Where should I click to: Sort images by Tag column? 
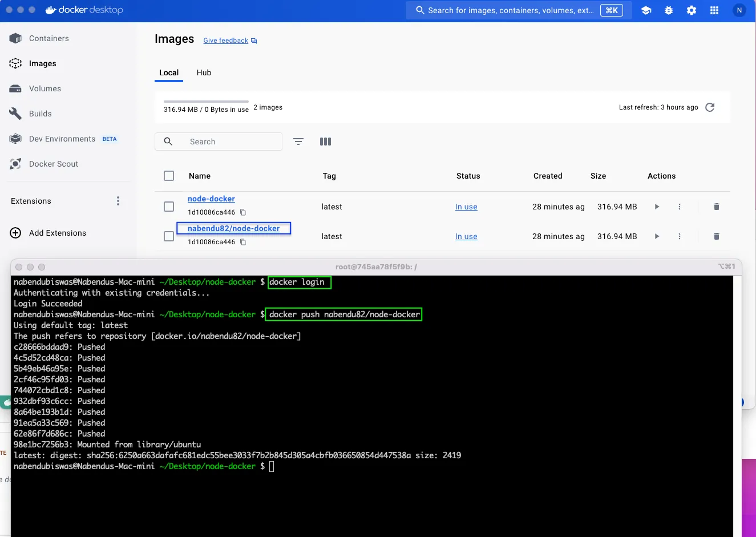329,176
